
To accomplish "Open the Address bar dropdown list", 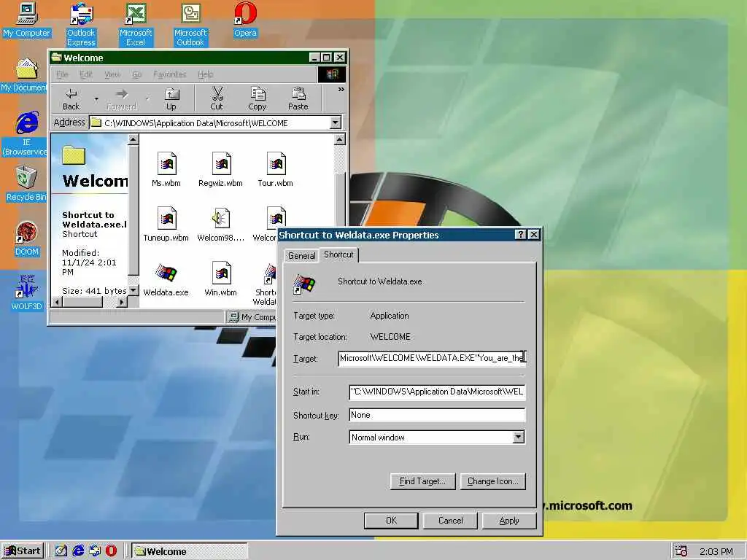I will coord(336,122).
